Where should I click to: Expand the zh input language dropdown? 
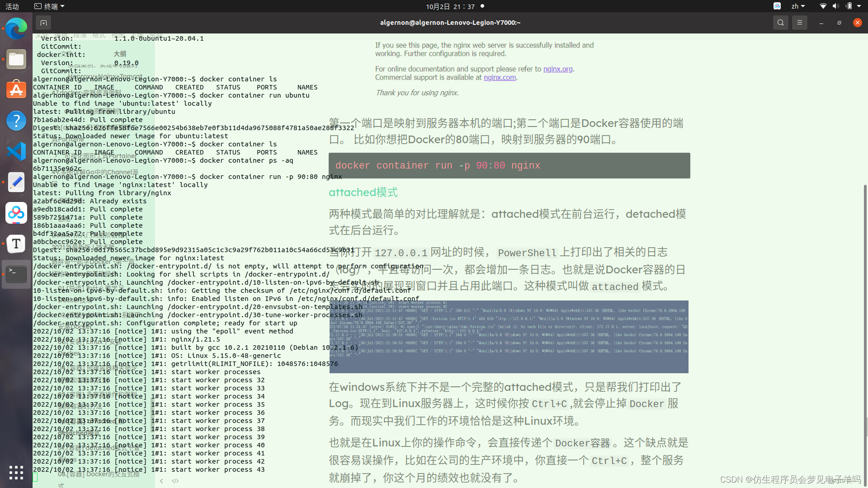pos(798,6)
